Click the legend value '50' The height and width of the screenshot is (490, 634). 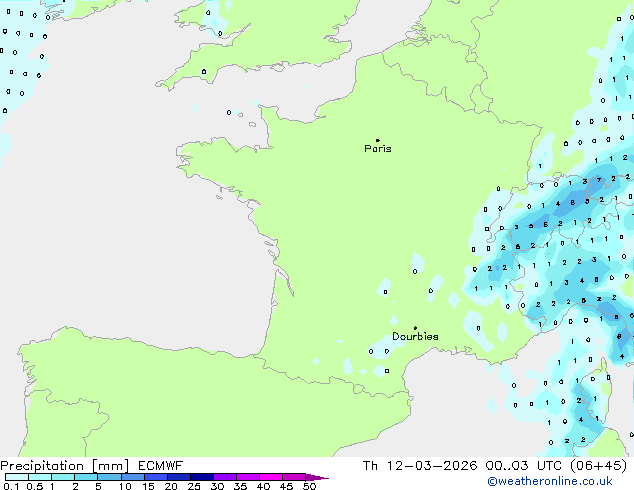pyautogui.click(x=309, y=486)
